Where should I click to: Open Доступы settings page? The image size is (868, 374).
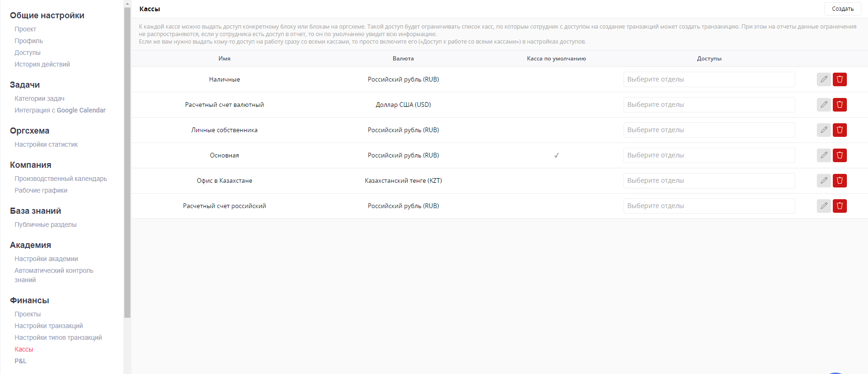(27, 52)
